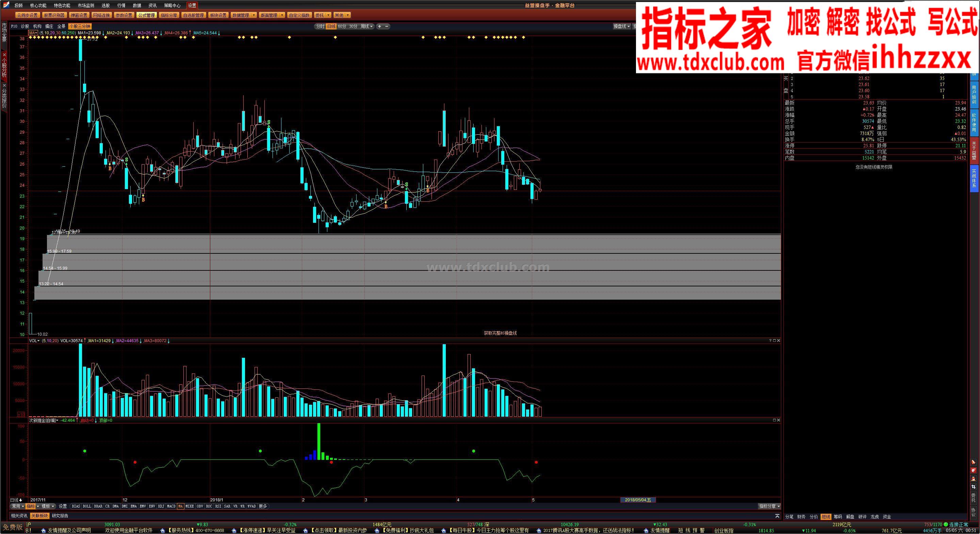Select the RSI indicator toggle
The height and width of the screenshot is (534, 980).
pyautogui.click(x=218, y=506)
